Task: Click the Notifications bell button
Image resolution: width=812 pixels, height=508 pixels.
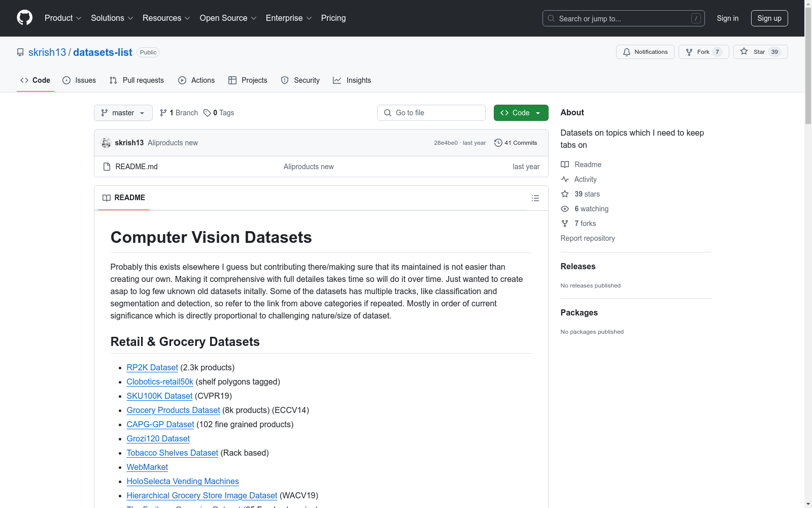Action: (645, 52)
